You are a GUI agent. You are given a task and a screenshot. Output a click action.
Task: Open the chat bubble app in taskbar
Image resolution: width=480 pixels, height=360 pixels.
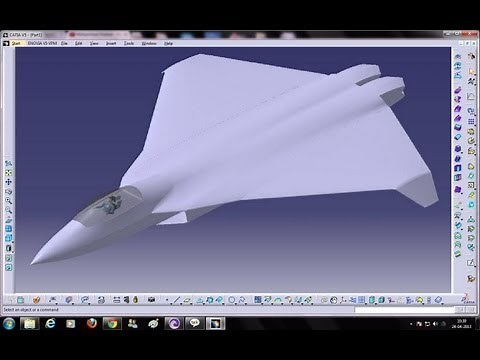(x=195, y=323)
